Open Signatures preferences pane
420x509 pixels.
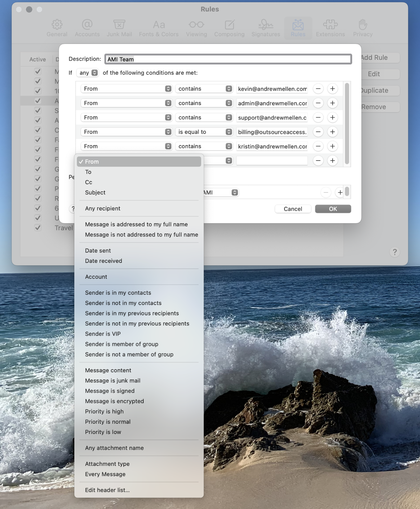click(x=265, y=28)
